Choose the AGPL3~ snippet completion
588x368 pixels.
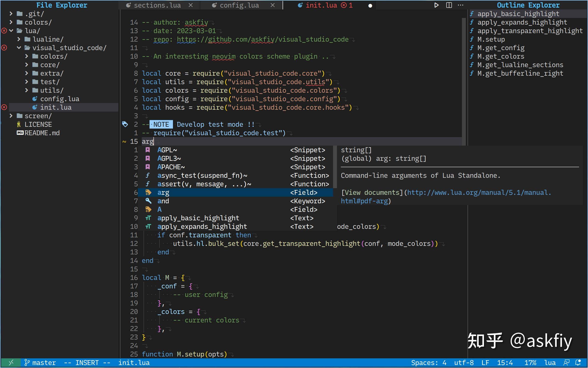point(235,158)
